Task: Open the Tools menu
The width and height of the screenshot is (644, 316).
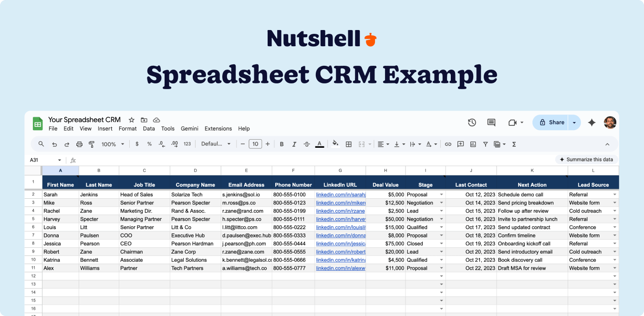Action: 168,129
